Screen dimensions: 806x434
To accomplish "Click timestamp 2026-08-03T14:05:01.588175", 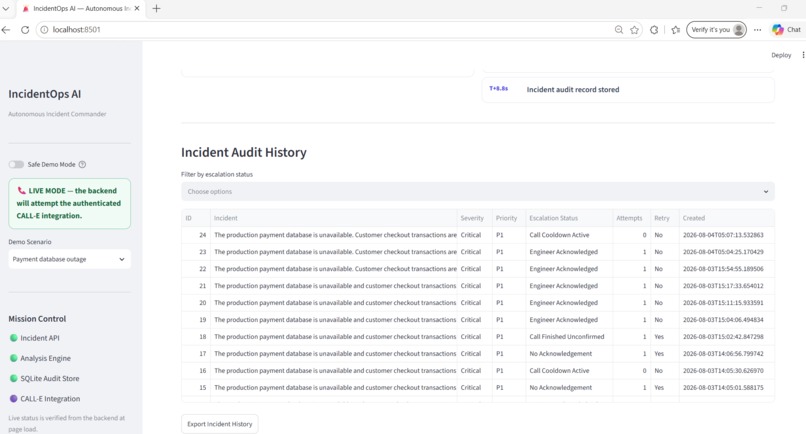I will pyautogui.click(x=726, y=388).
